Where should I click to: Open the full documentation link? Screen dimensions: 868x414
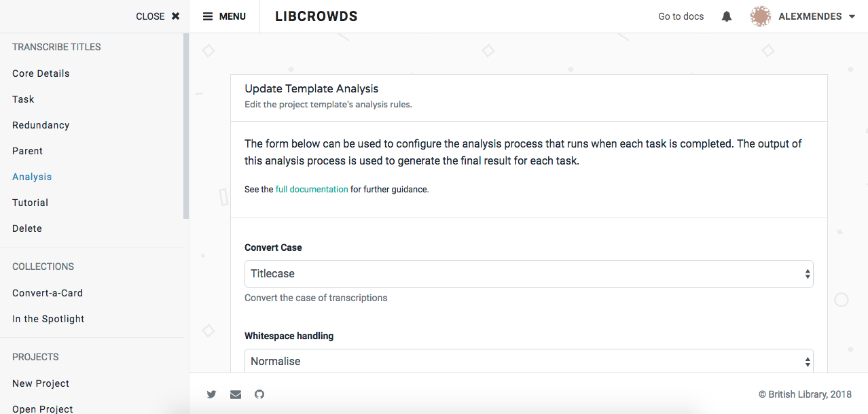coord(312,189)
